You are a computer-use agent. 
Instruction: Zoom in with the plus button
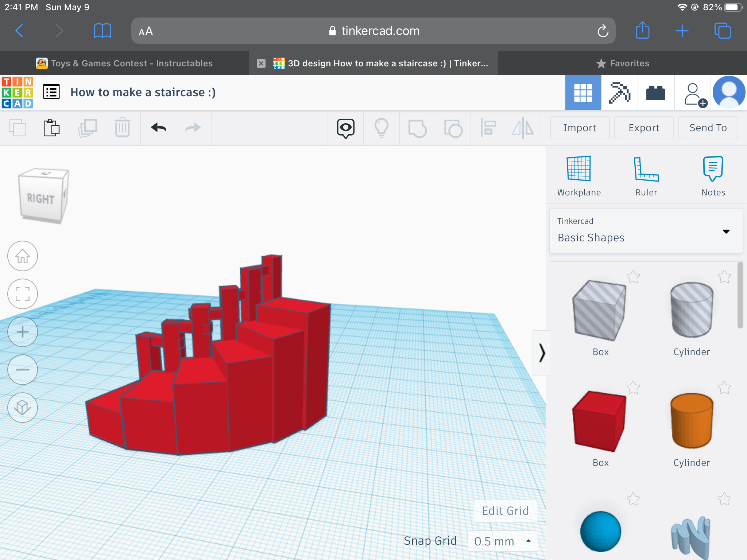pyautogui.click(x=23, y=332)
